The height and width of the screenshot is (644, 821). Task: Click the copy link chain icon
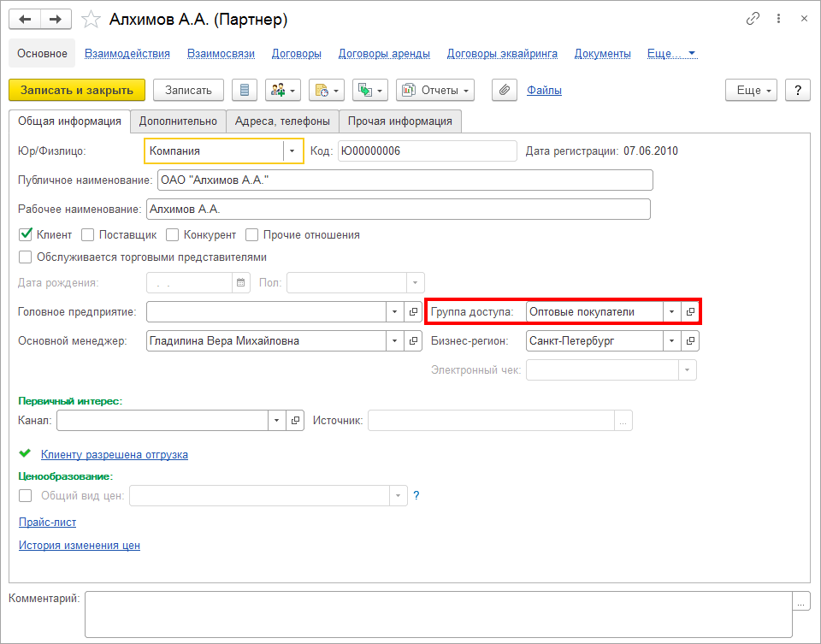click(753, 19)
